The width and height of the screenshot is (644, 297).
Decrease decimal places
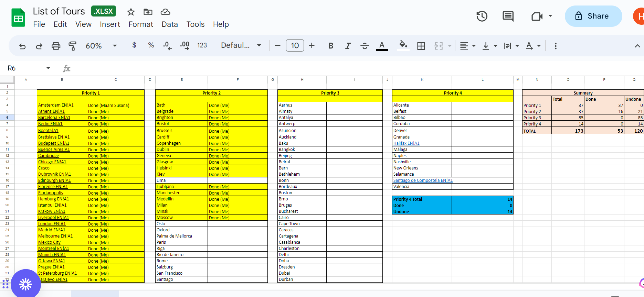click(x=167, y=46)
